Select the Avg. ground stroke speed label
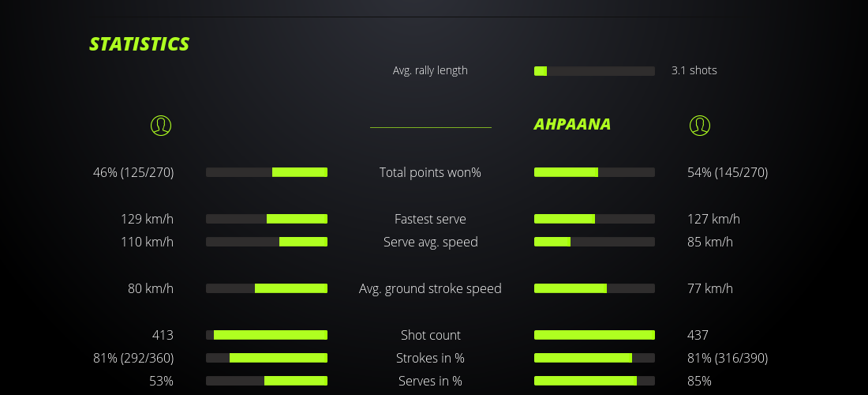This screenshot has width=868, height=395. tap(430, 288)
